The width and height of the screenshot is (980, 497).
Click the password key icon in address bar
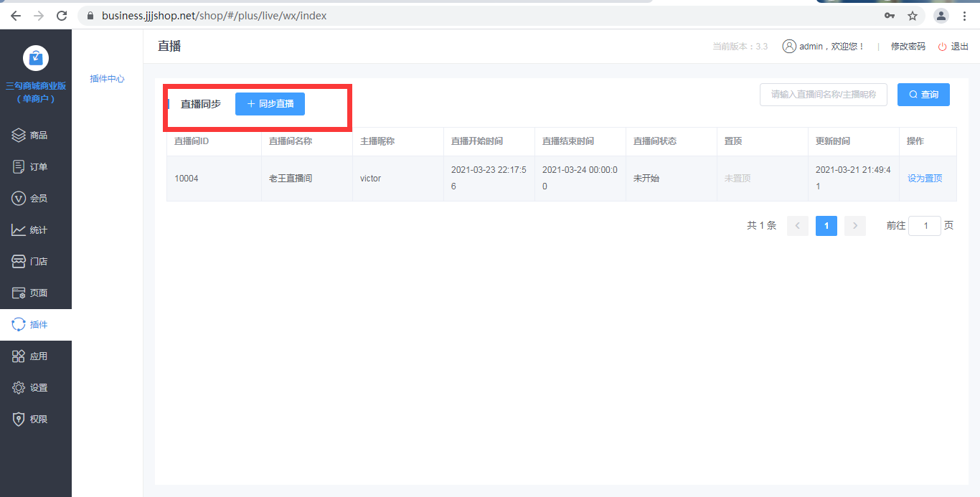pyautogui.click(x=890, y=16)
